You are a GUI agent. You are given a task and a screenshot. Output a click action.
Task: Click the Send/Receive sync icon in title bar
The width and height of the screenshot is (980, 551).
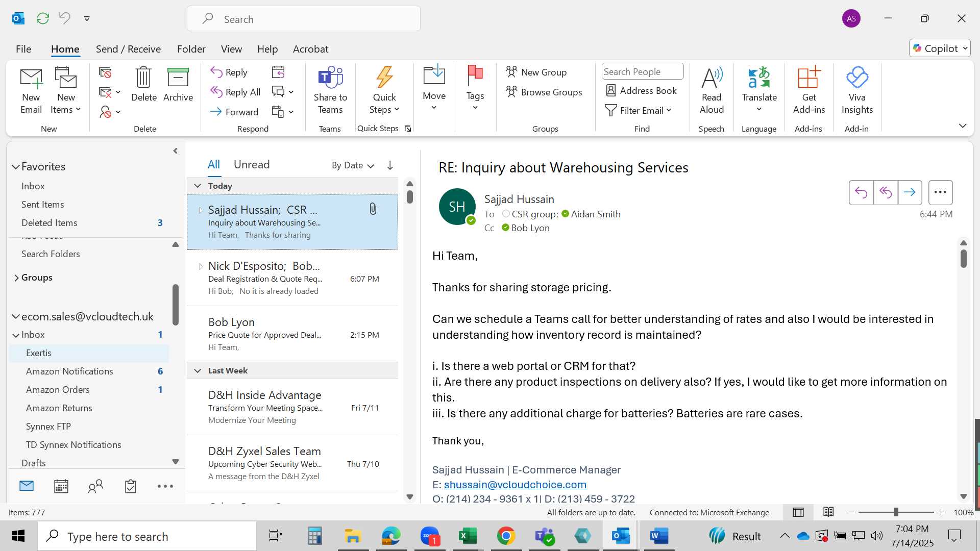click(43, 18)
